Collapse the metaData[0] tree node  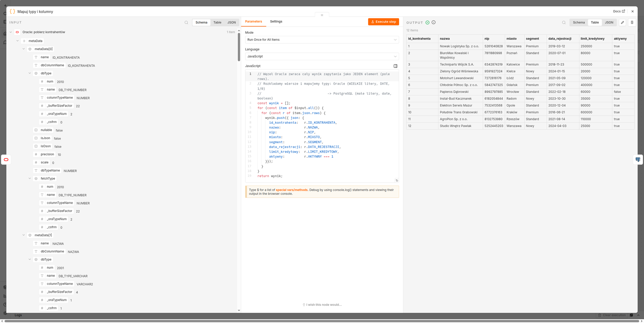pyautogui.click(x=24, y=49)
